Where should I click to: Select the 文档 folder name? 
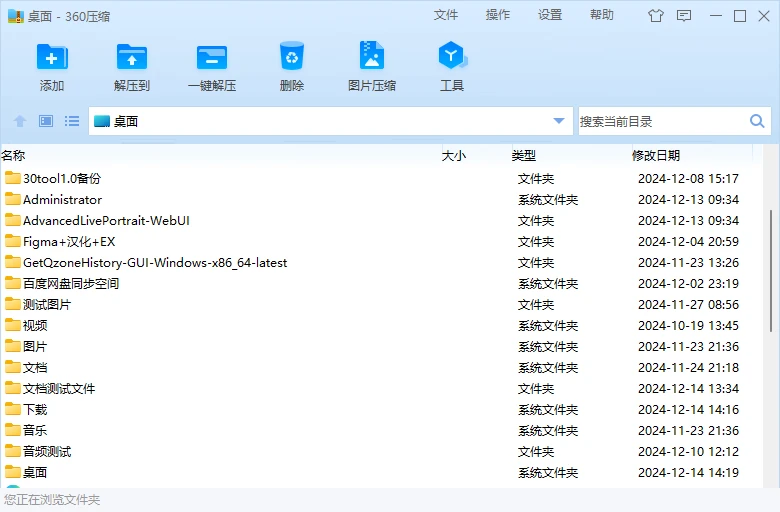tap(35, 367)
